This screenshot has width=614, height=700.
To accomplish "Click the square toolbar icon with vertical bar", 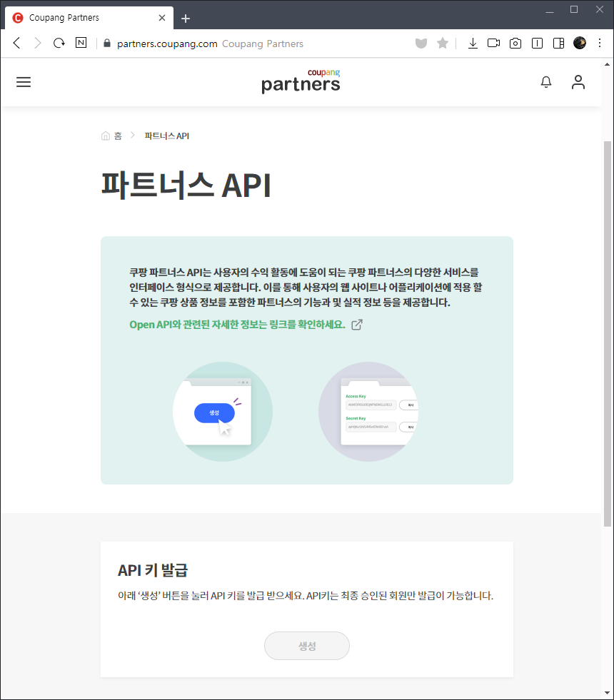I will pos(537,44).
